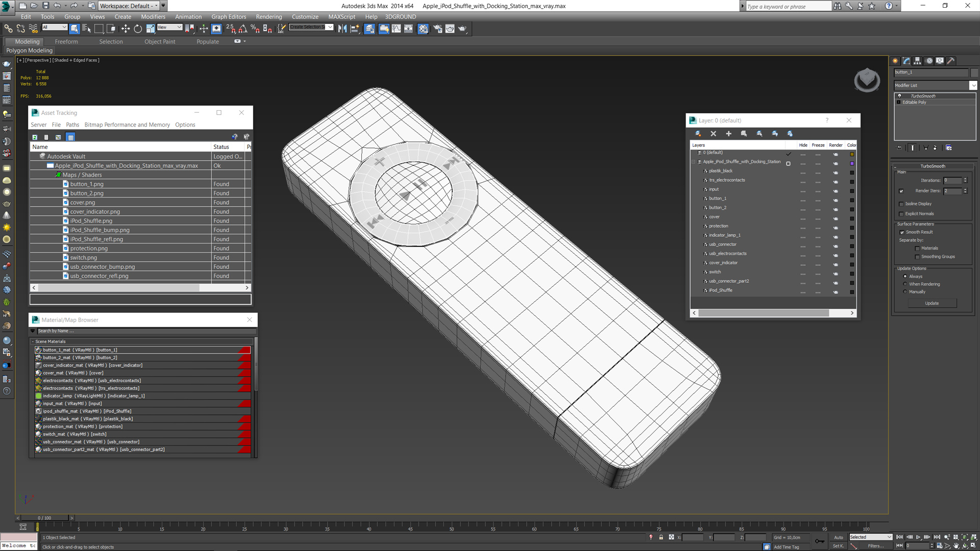This screenshot has width=980, height=551.
Task: Open the key filter Selected dropdown
Action: (x=870, y=537)
